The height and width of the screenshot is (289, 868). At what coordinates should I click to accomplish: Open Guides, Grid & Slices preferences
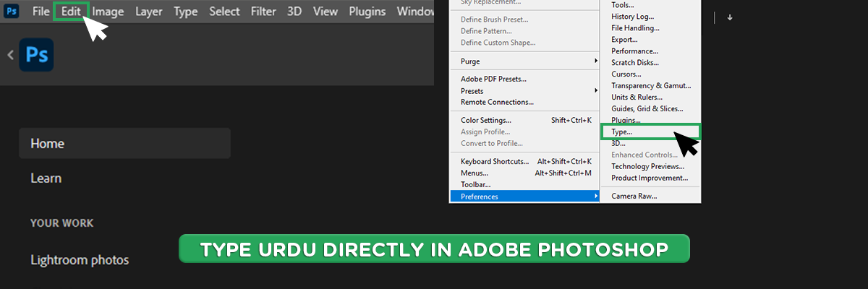647,109
